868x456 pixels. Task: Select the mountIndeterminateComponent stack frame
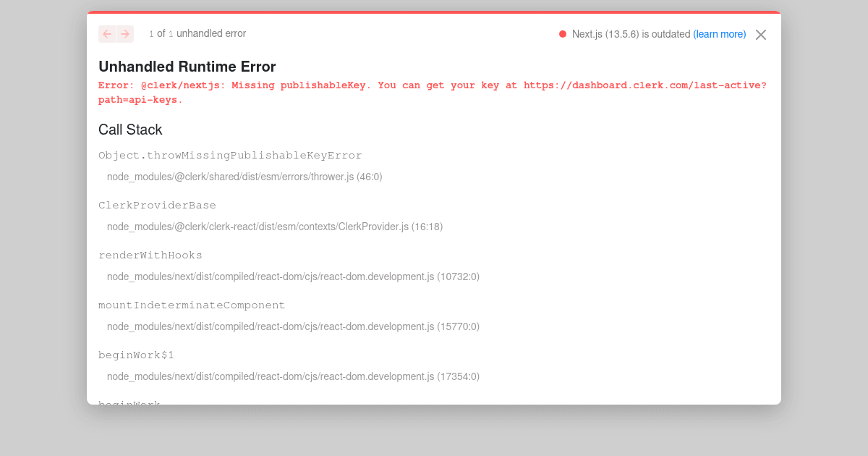(192, 305)
